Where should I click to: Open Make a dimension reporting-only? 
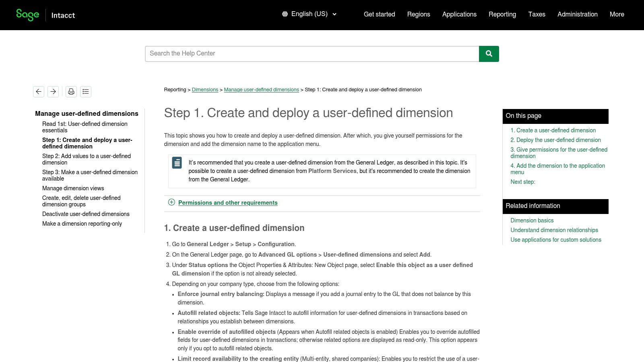tap(82, 224)
